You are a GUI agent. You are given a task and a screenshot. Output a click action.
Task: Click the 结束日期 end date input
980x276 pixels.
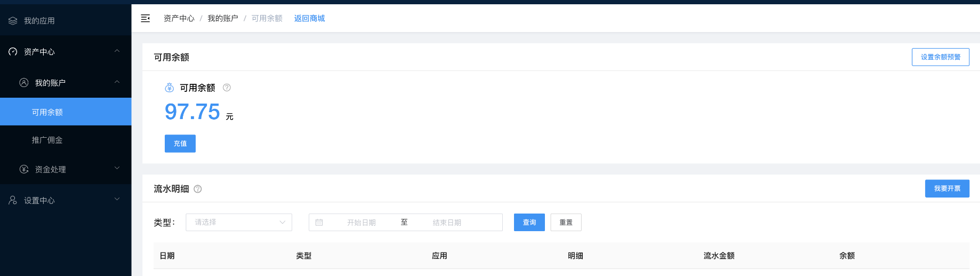tap(447, 223)
